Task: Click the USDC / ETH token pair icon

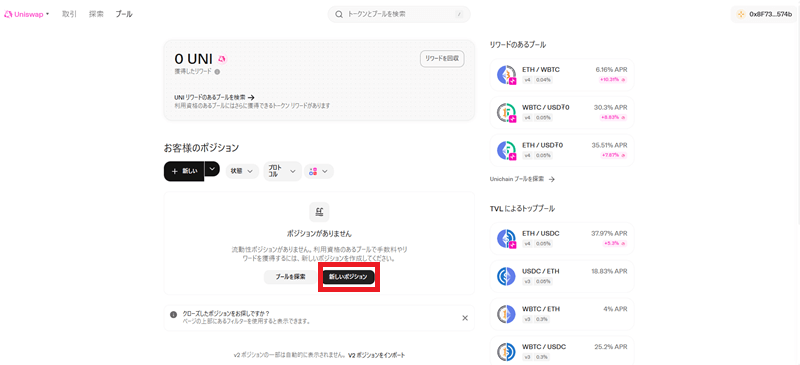Action: [506, 276]
